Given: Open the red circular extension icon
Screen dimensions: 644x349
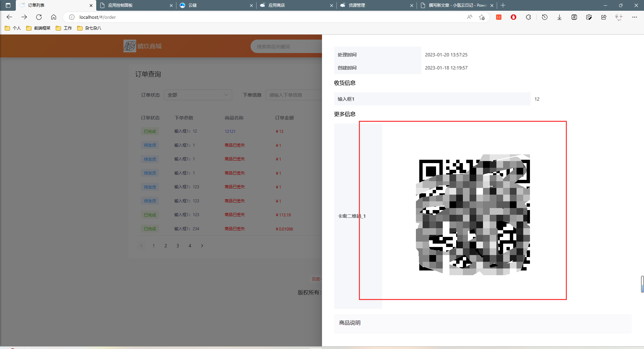Looking at the screenshot, I should point(514,17).
